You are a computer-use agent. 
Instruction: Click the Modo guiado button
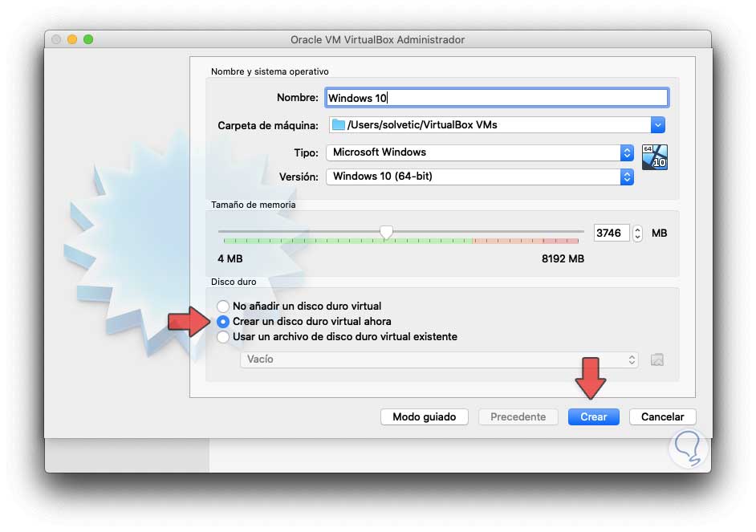tap(425, 416)
